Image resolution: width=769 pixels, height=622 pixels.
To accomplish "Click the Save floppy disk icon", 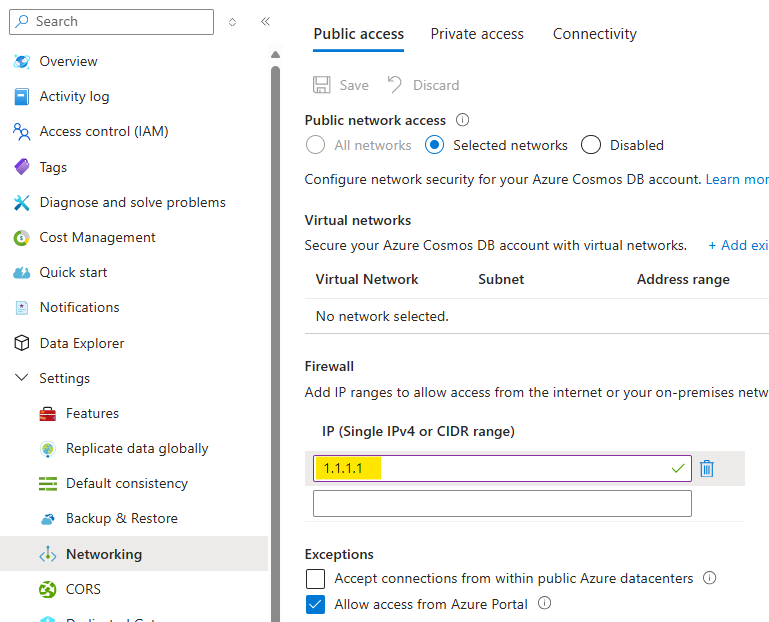I will [x=322, y=85].
